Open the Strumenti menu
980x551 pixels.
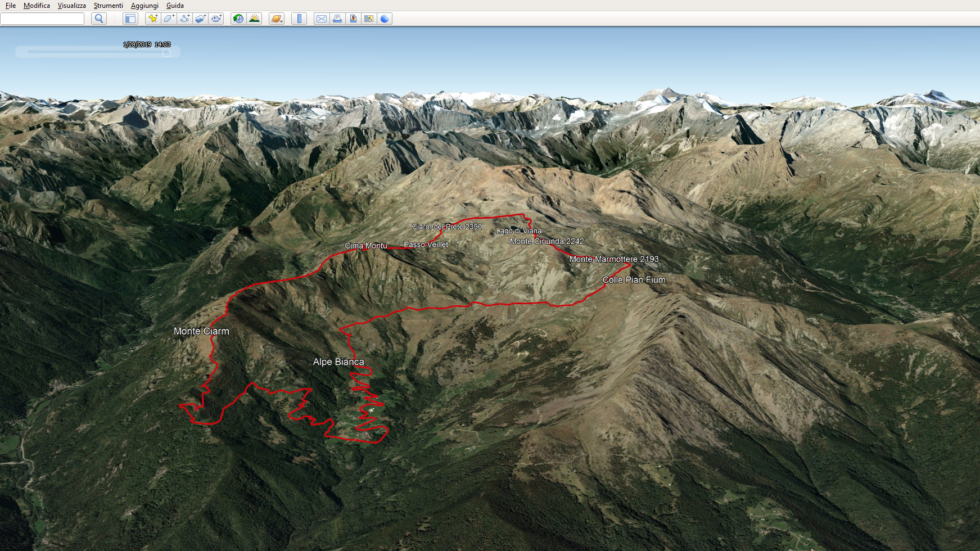coord(108,6)
